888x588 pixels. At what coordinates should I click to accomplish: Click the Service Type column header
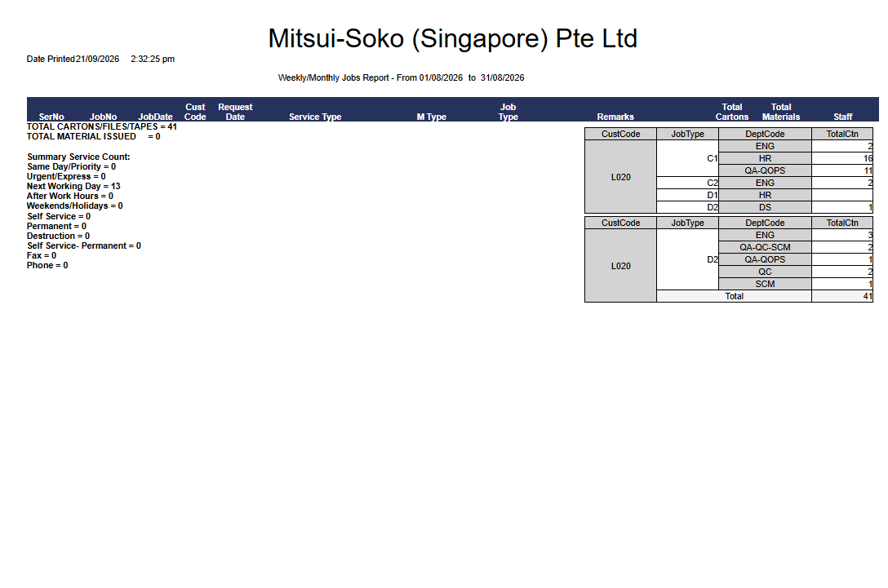click(x=315, y=117)
